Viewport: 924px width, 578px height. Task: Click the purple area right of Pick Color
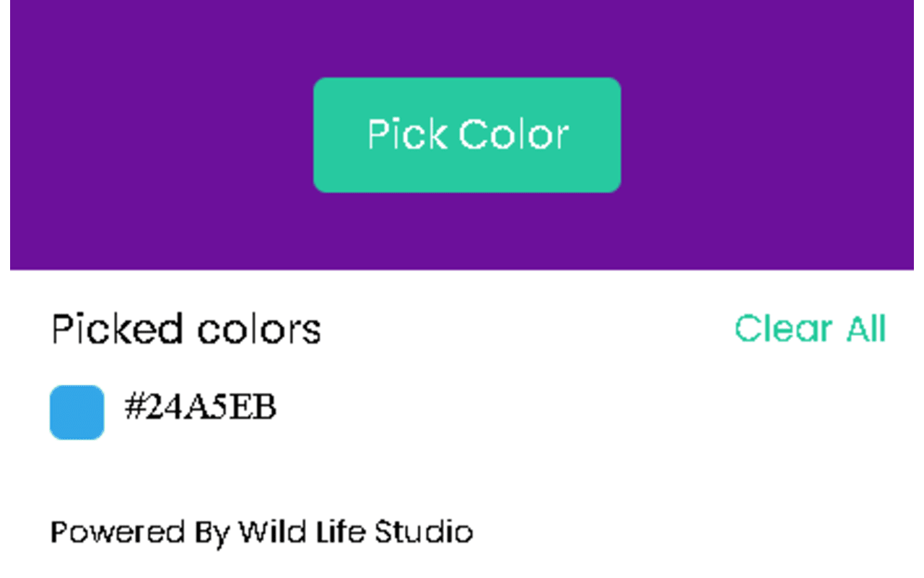pos(765,135)
